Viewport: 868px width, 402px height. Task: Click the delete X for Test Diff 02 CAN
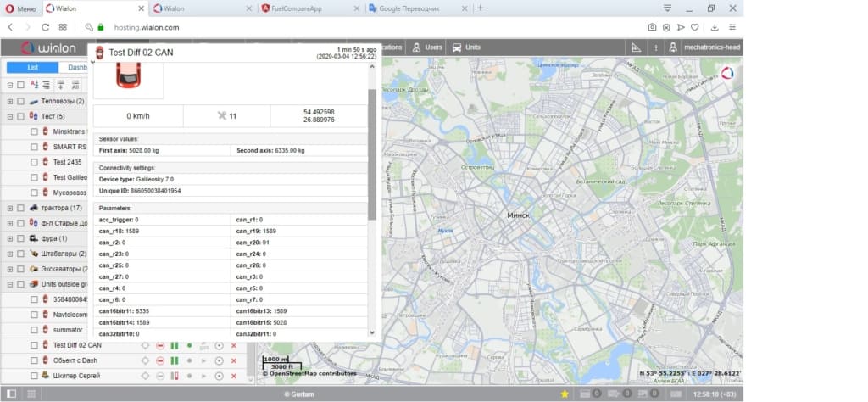(234, 345)
